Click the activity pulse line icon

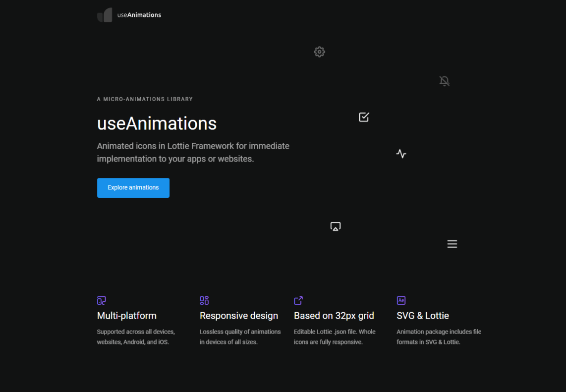pos(401,154)
